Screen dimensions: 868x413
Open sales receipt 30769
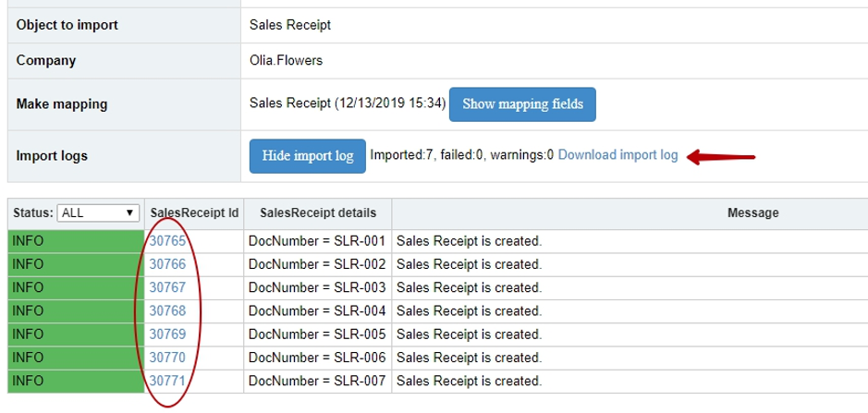(x=167, y=334)
